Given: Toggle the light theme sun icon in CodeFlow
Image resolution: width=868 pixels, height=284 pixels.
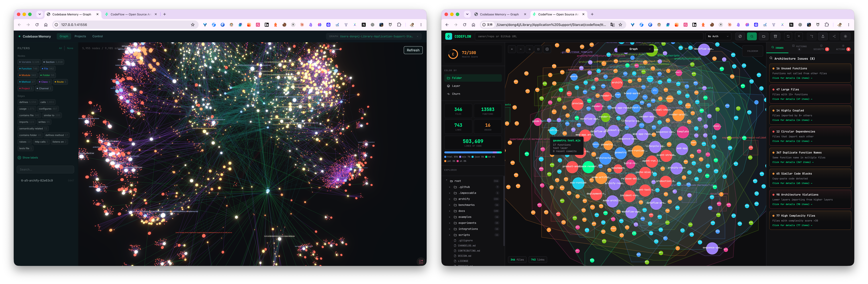Looking at the screenshot, I should (845, 36).
